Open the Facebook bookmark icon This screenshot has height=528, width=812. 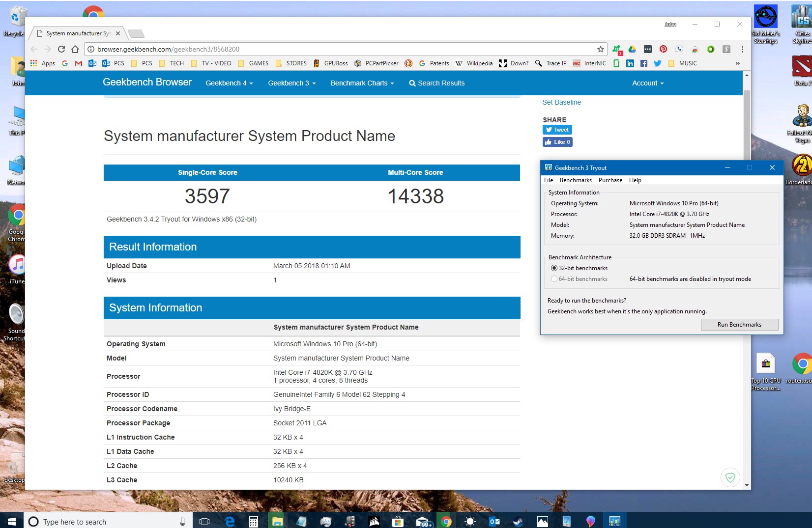click(644, 63)
